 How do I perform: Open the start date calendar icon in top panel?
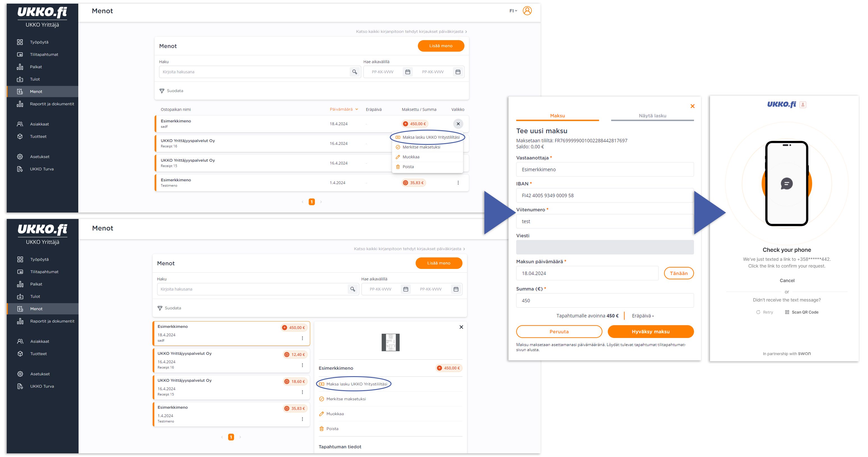(408, 72)
